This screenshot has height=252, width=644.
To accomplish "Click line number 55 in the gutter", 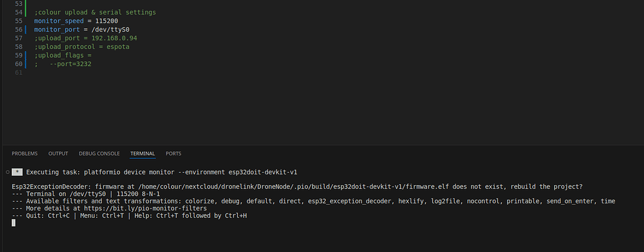I will (x=18, y=21).
